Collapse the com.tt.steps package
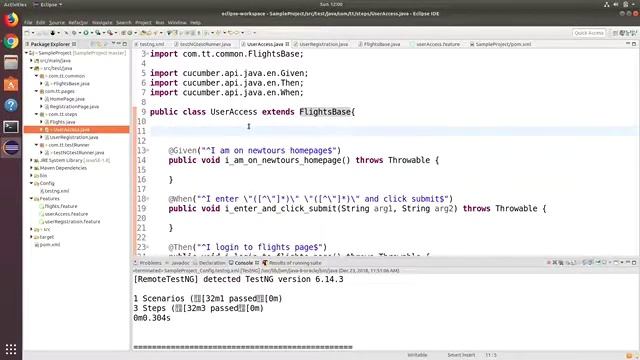This screenshot has width=640, height=360. [x=36, y=114]
